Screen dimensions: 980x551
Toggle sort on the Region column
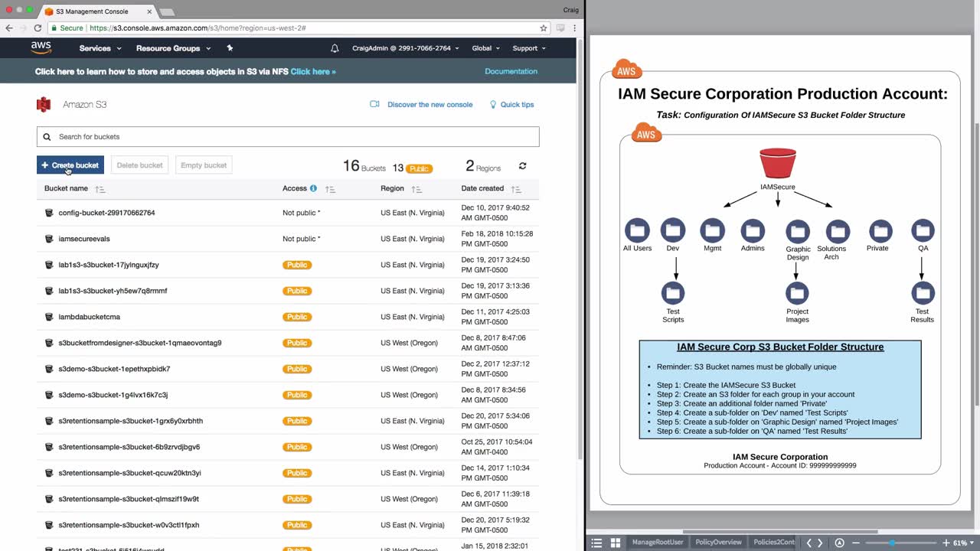coord(416,189)
